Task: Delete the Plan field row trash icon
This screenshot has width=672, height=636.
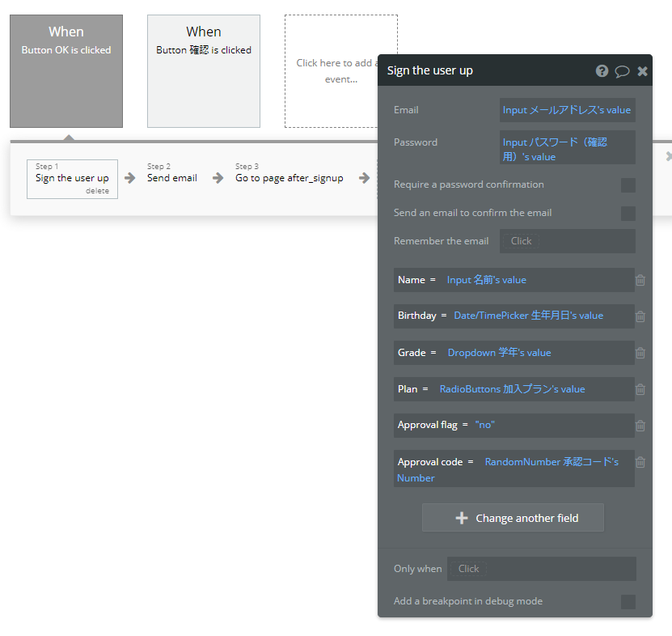Action: pos(640,389)
